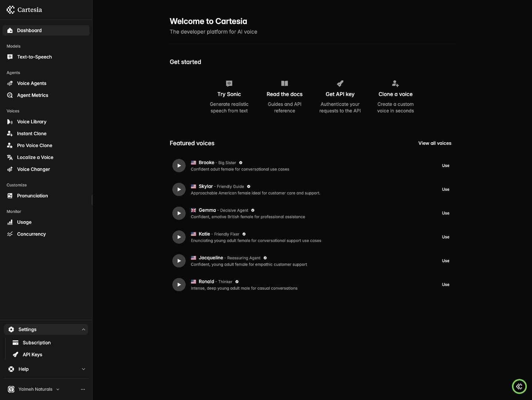Open the Pro Voice Clone page
Viewport: 532px width, 400px height.
click(46, 145)
